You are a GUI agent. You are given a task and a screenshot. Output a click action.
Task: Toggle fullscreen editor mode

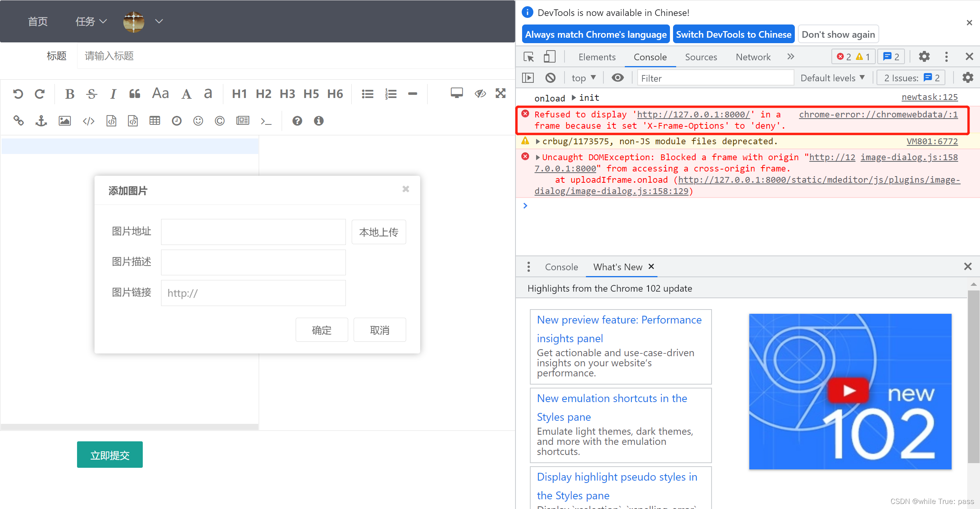click(501, 93)
